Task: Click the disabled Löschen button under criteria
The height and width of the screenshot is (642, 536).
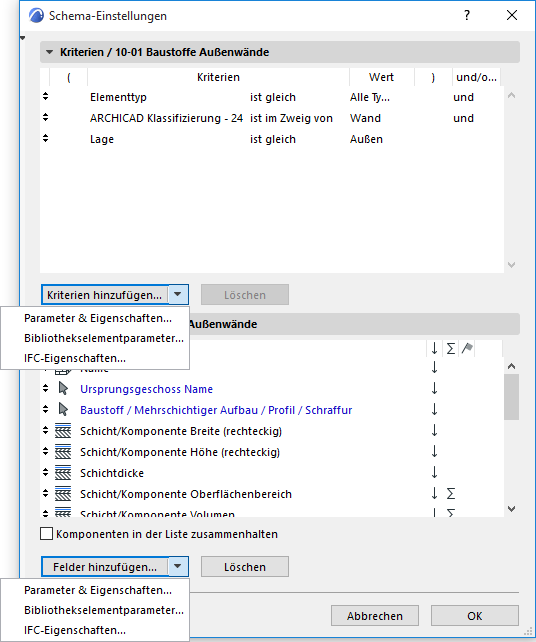Action: point(245,295)
